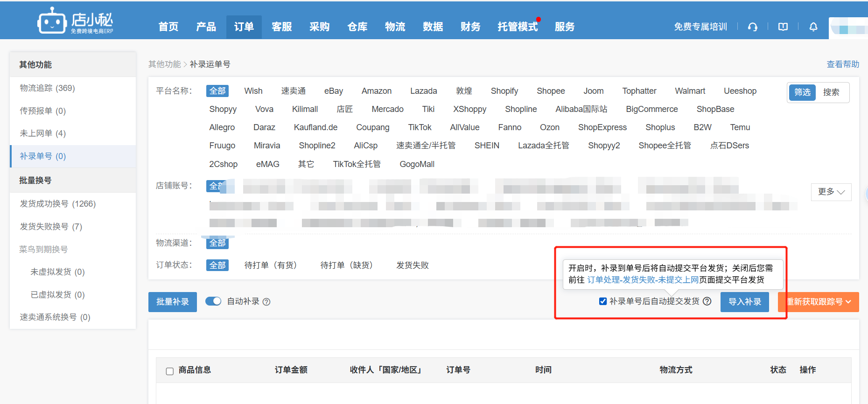Click user account avatar area

(x=848, y=28)
